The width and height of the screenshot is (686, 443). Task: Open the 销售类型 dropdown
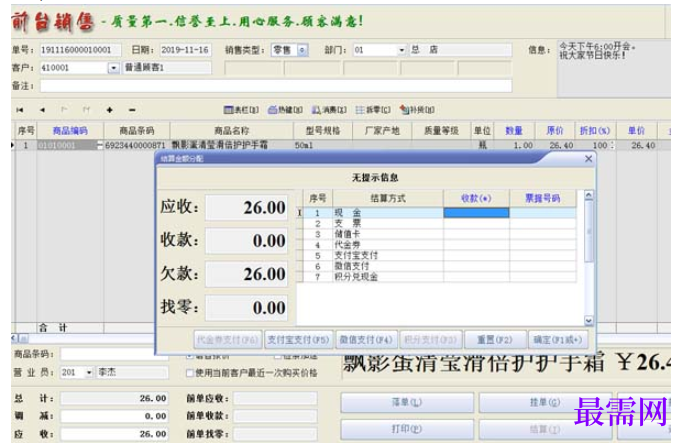302,50
